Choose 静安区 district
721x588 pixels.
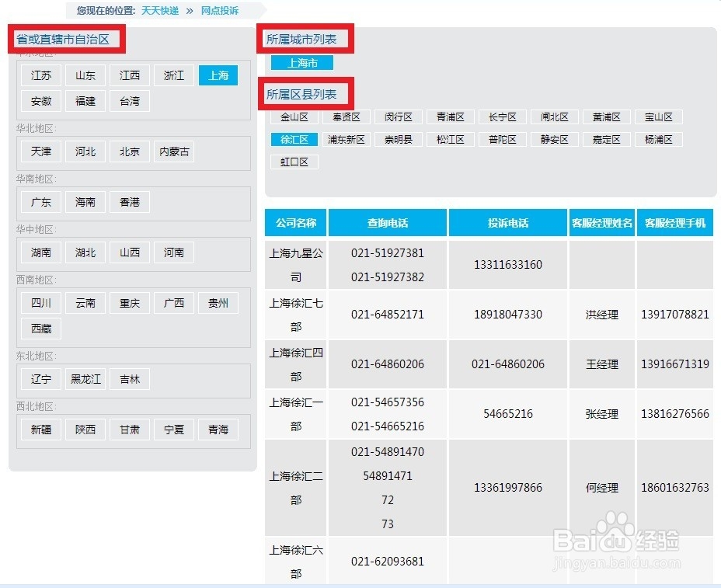(555, 140)
